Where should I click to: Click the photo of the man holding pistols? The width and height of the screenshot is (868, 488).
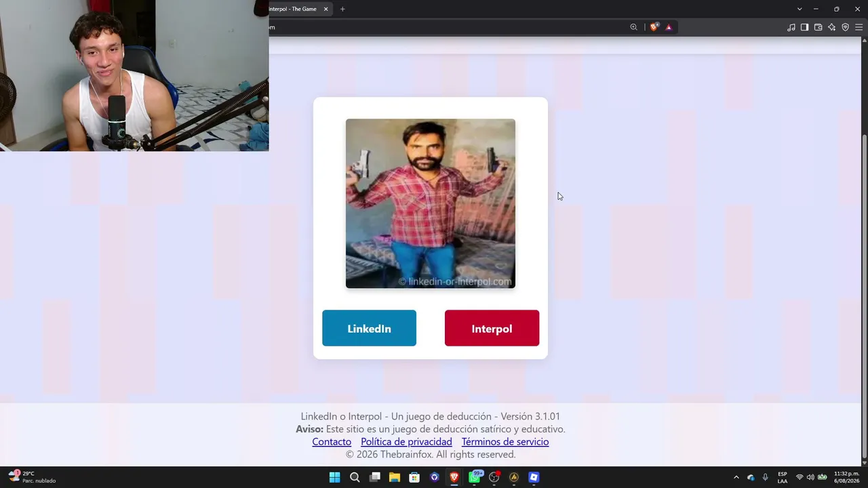[x=431, y=203]
